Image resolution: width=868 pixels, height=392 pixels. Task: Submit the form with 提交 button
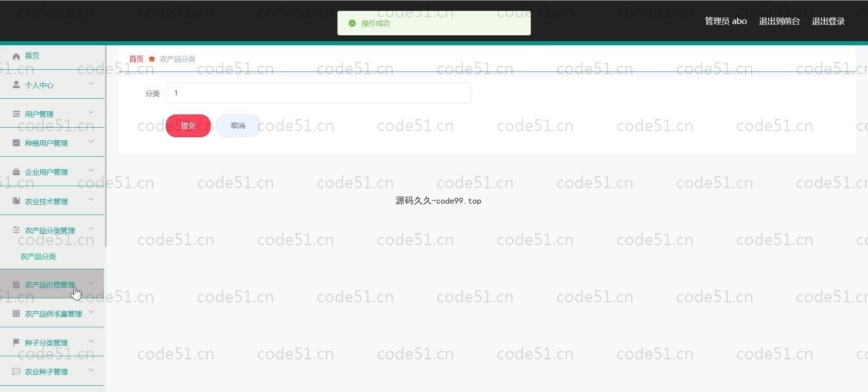click(x=188, y=126)
